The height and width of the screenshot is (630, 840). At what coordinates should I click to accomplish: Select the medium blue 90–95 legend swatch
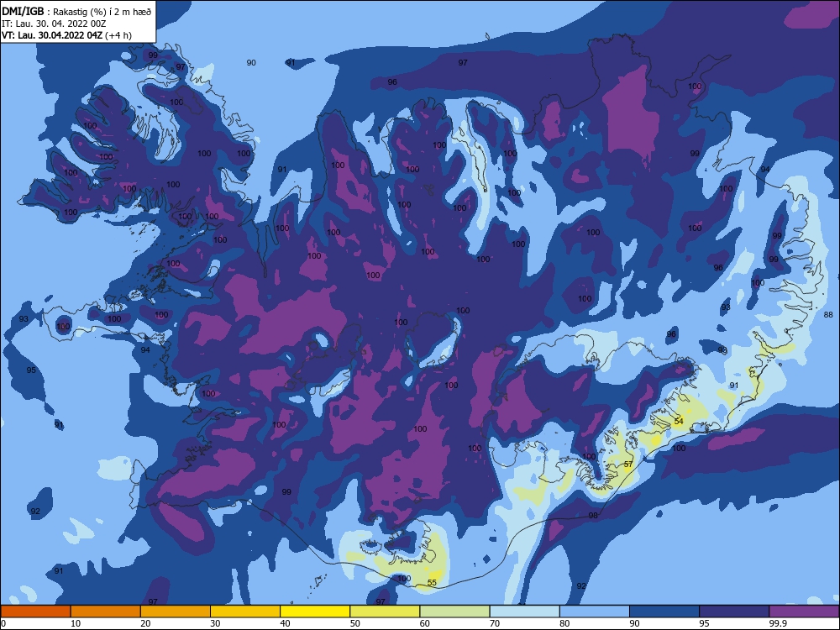pyautogui.click(x=664, y=612)
